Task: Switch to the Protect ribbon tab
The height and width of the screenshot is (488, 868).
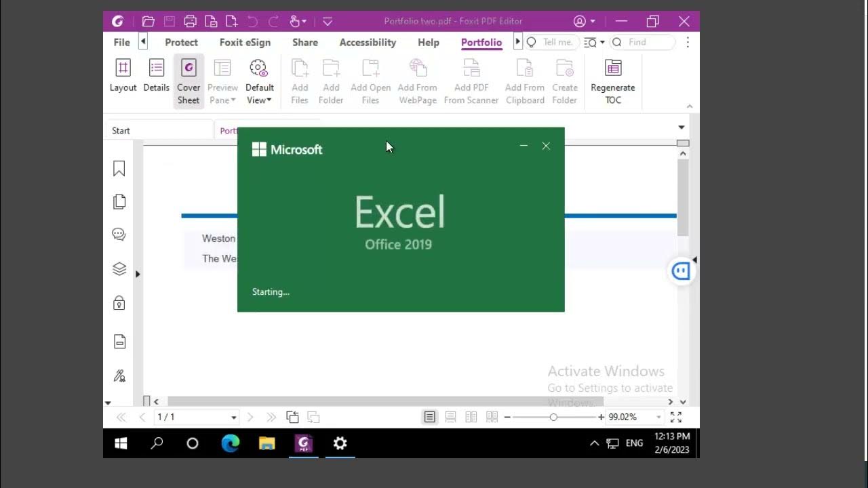Action: coord(181,42)
